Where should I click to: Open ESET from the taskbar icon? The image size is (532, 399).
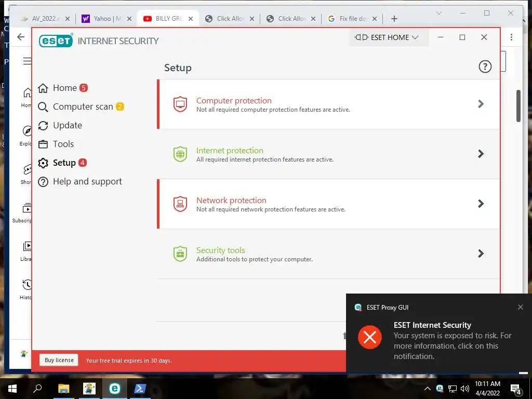[115, 389]
